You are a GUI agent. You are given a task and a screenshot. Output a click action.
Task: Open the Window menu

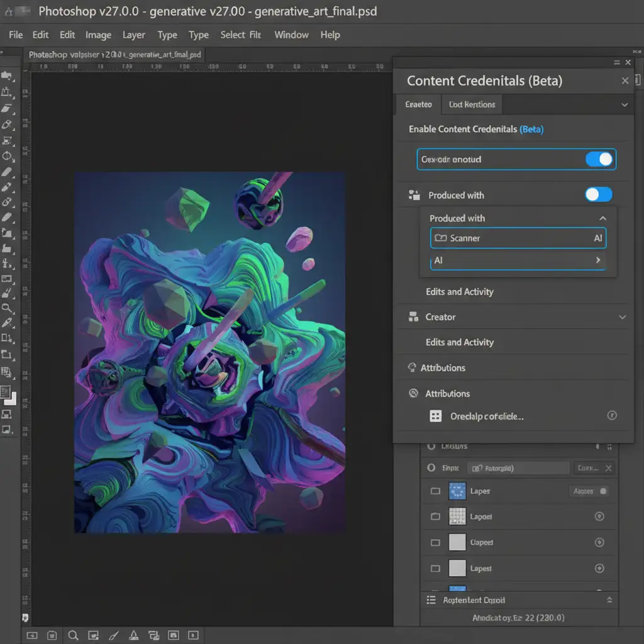pos(291,35)
